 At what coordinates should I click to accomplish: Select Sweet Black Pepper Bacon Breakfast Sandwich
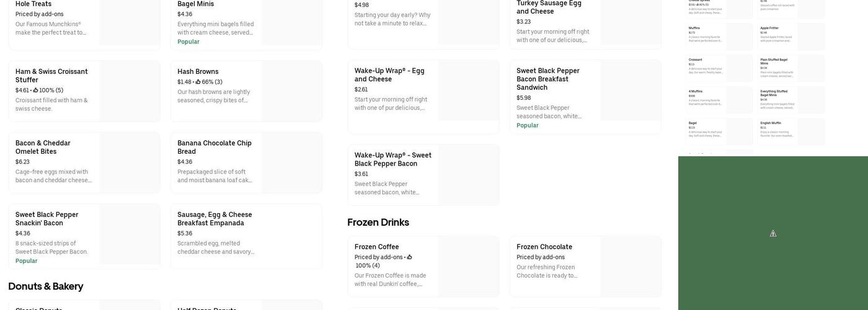click(548, 79)
